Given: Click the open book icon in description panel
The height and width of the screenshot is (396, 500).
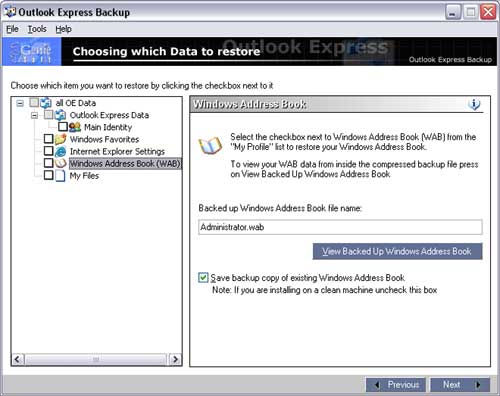Looking at the screenshot, I should (x=210, y=146).
